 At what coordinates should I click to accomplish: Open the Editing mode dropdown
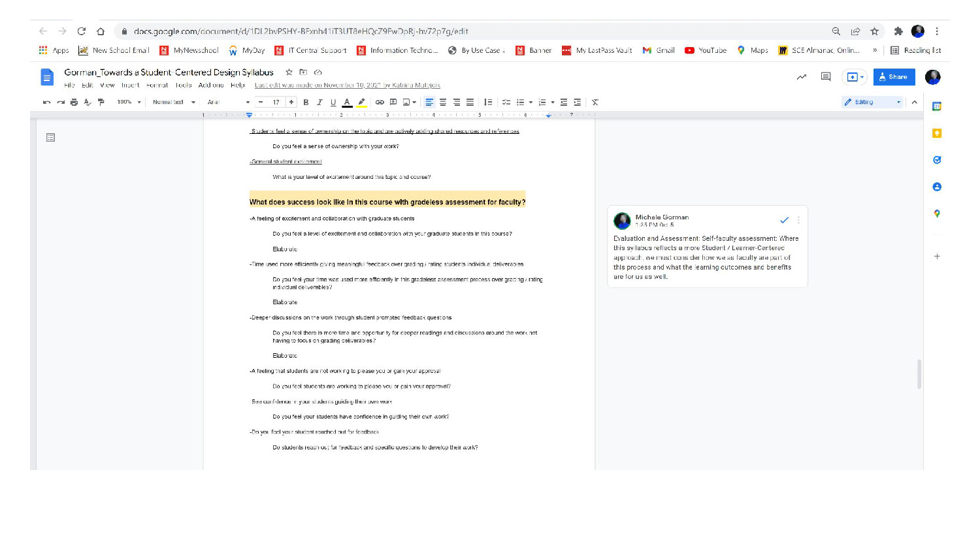(872, 102)
